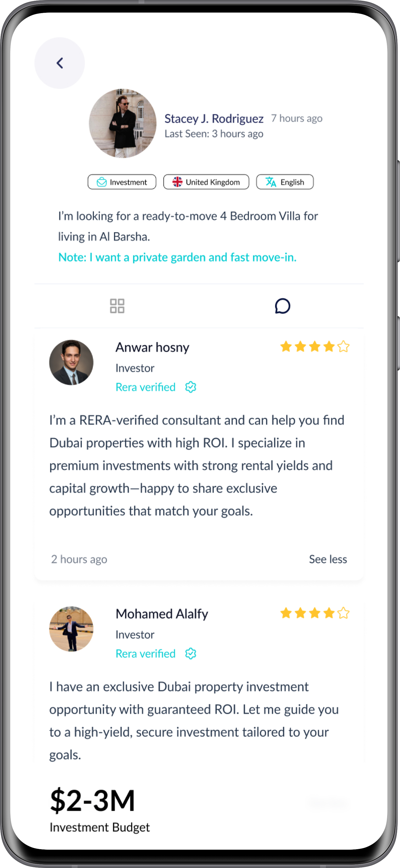Open Mohamed Alalfy's profile picture
This screenshot has height=868, width=400.
coord(71,629)
